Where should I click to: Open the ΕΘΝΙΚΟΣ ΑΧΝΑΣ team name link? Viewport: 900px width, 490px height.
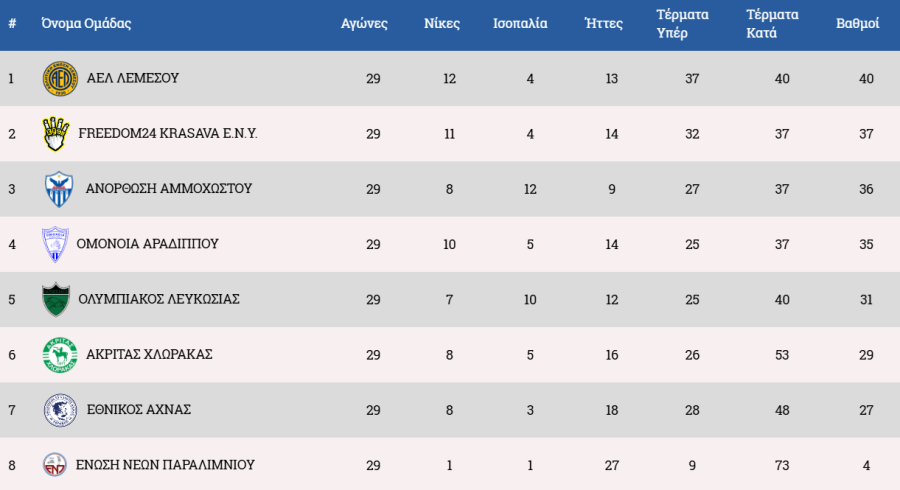(138, 409)
